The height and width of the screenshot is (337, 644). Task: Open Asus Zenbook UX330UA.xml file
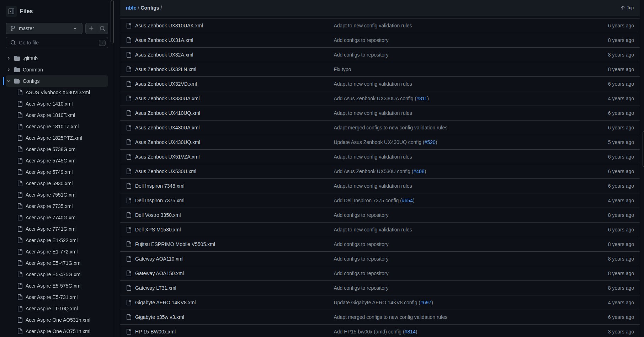167,98
